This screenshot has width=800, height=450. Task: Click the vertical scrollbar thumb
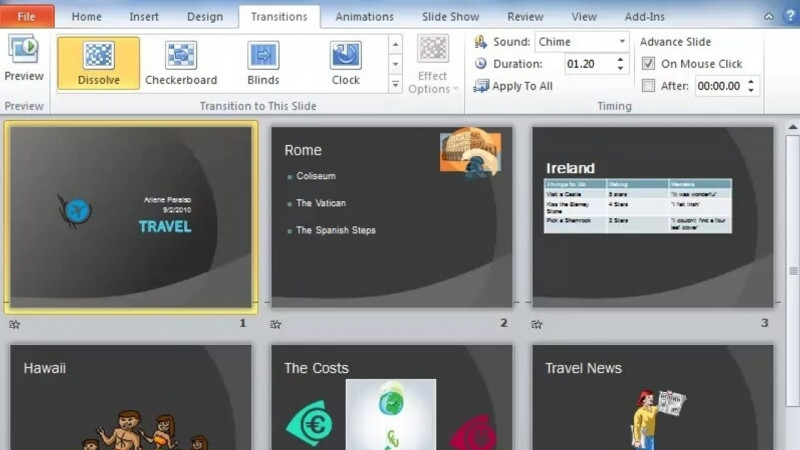[x=792, y=271]
